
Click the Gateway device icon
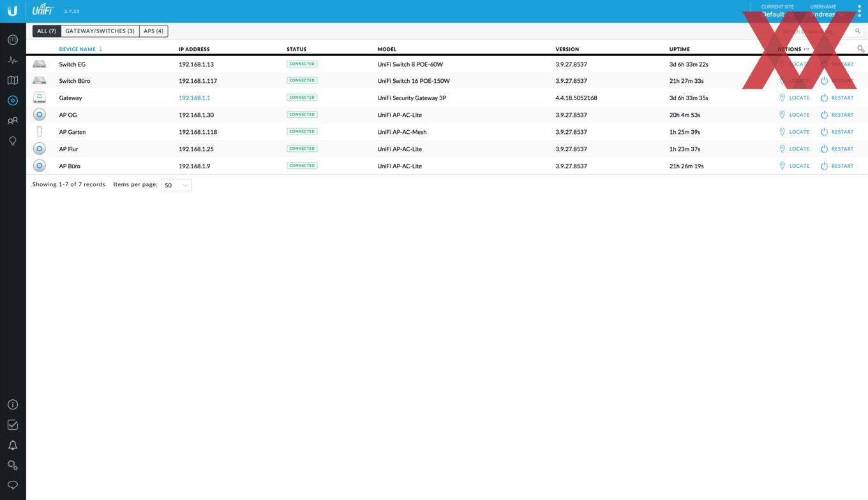coord(40,98)
